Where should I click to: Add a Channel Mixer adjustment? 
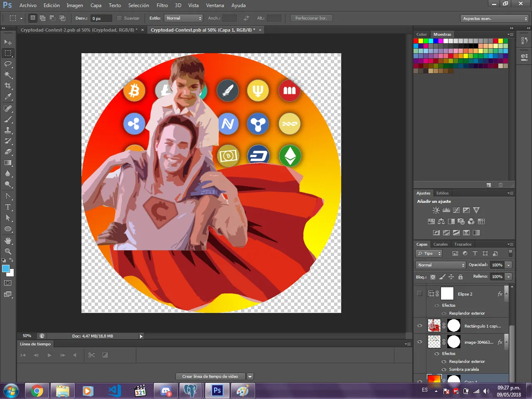pos(471,222)
